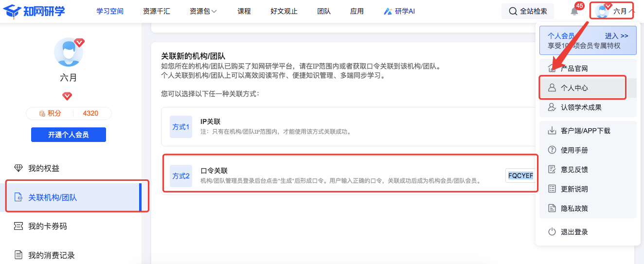Click 认领学术成果 menu entry

coord(581,107)
